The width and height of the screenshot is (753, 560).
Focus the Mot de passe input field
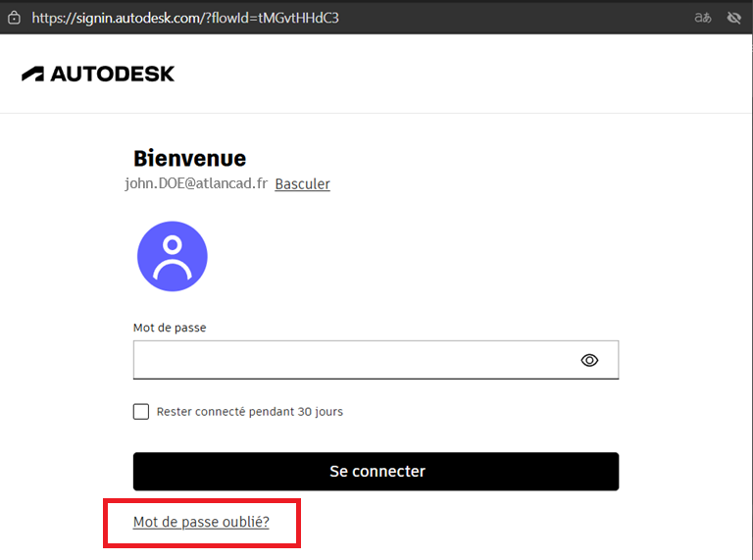(x=353, y=360)
